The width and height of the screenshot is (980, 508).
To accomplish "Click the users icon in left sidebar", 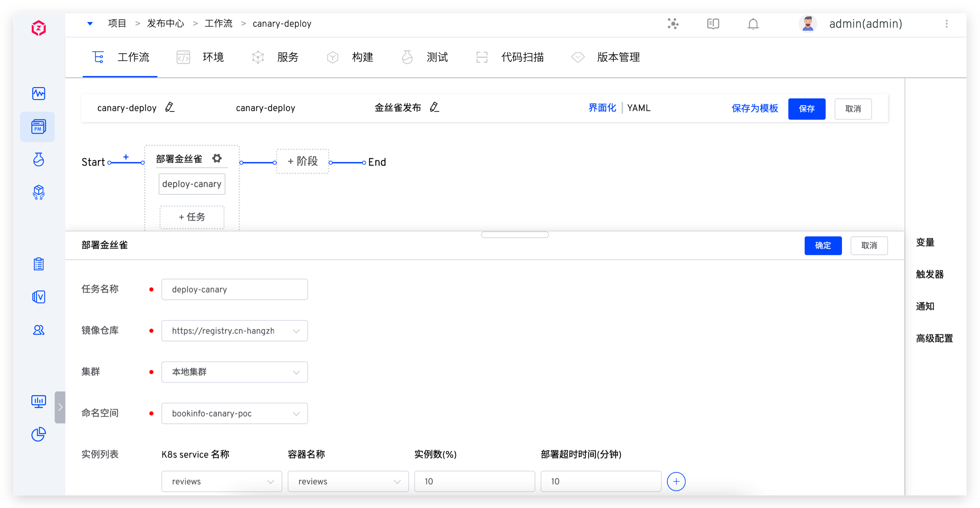I will (x=38, y=330).
